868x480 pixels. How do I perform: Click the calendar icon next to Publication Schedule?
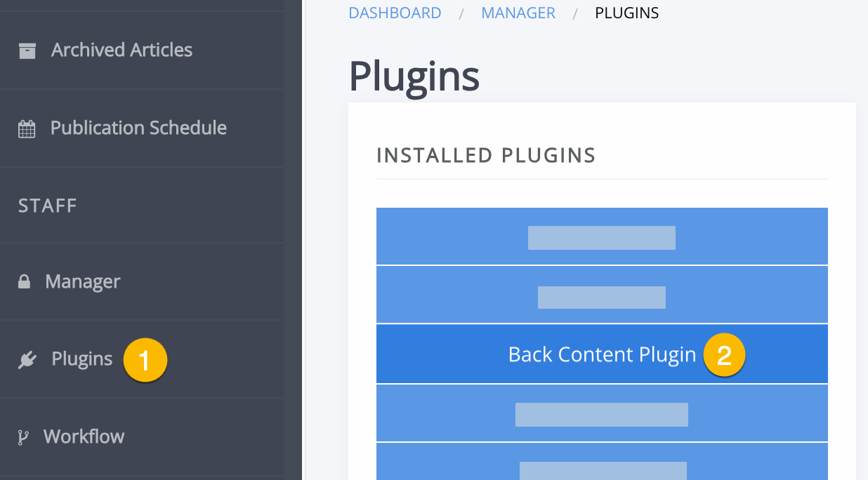click(x=28, y=127)
